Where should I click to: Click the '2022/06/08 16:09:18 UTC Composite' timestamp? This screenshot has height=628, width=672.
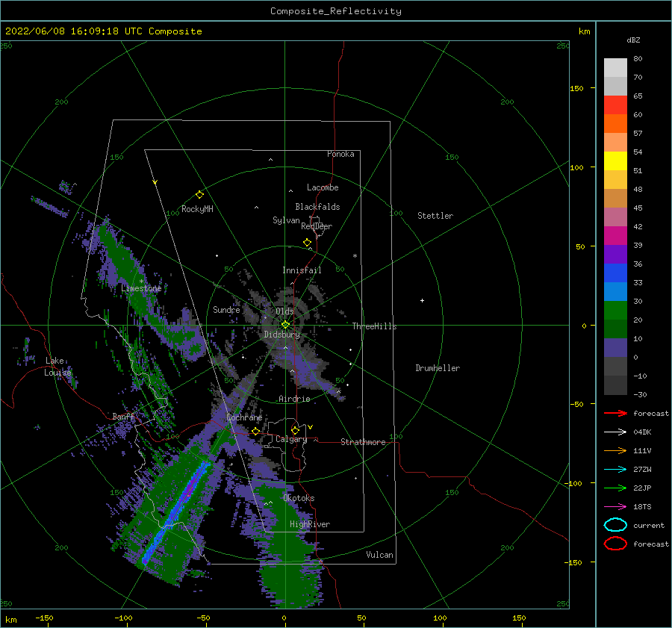[103, 31]
